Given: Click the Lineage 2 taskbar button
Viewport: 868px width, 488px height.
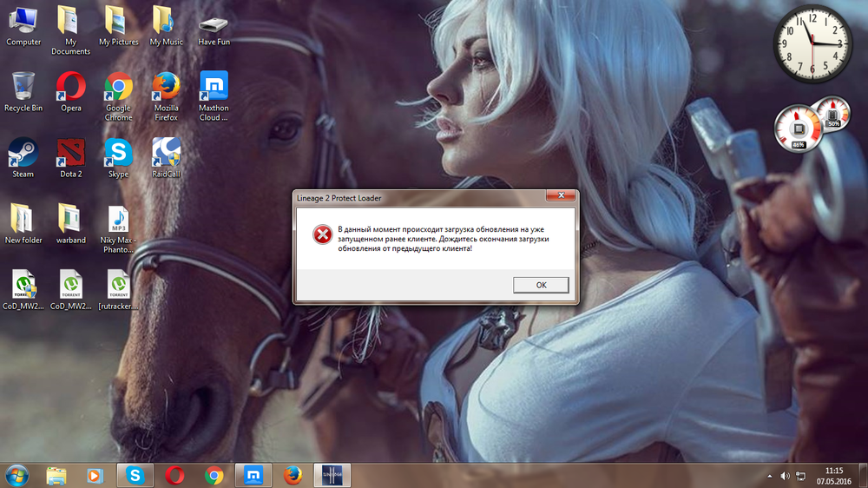Looking at the screenshot, I should click(x=331, y=475).
